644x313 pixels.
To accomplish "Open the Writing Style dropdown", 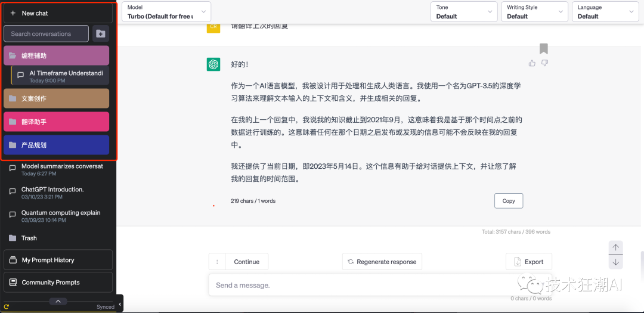I will click(535, 11).
